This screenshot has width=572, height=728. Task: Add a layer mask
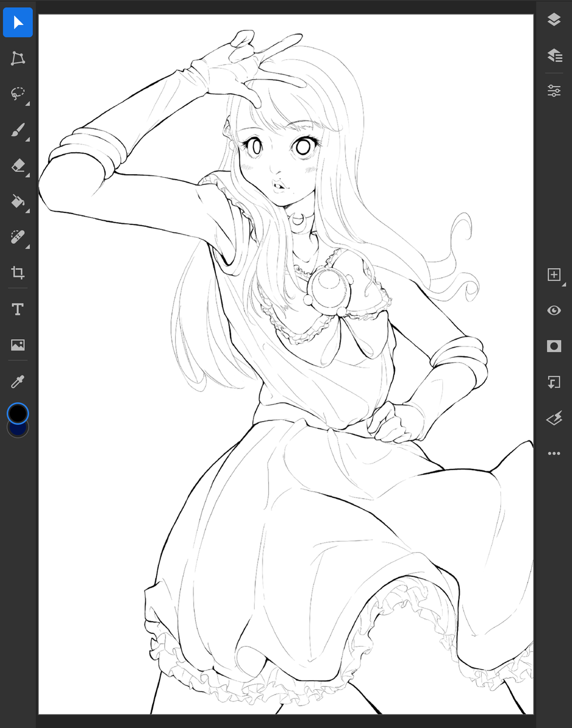(554, 346)
